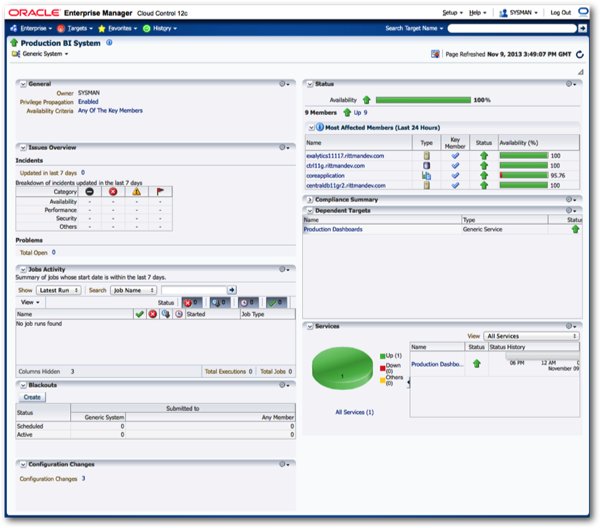Open the exalytics11117.rittmandev.com member link

[345, 156]
